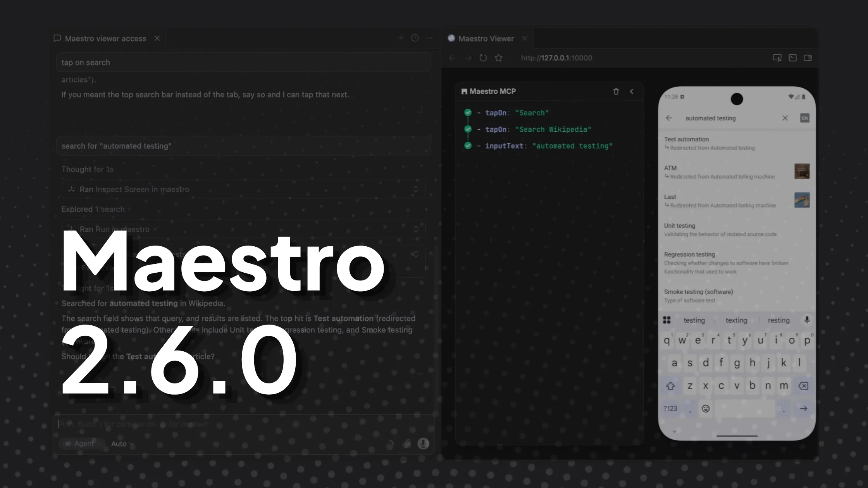
Task: Open the Agent mode dropdown
Action: tap(82, 444)
